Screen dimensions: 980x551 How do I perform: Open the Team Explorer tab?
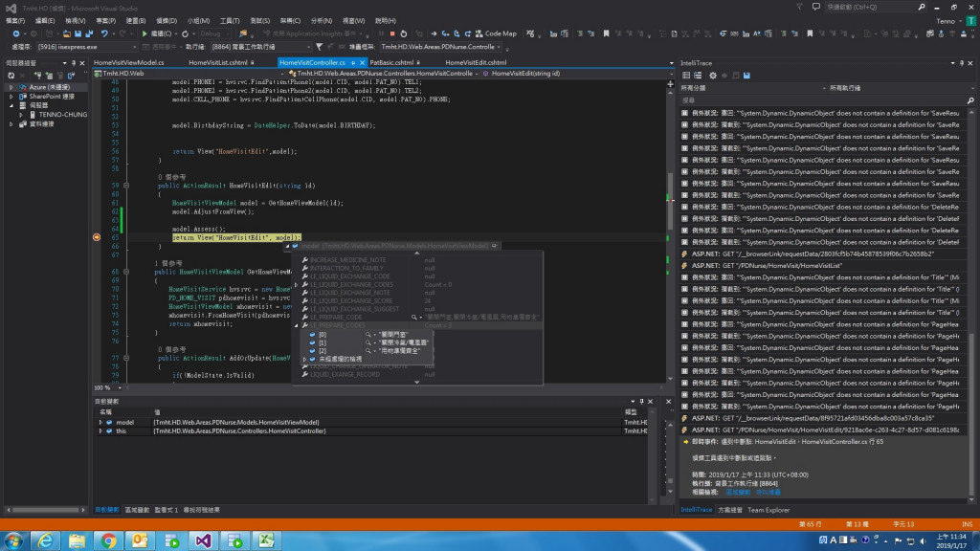[768, 510]
